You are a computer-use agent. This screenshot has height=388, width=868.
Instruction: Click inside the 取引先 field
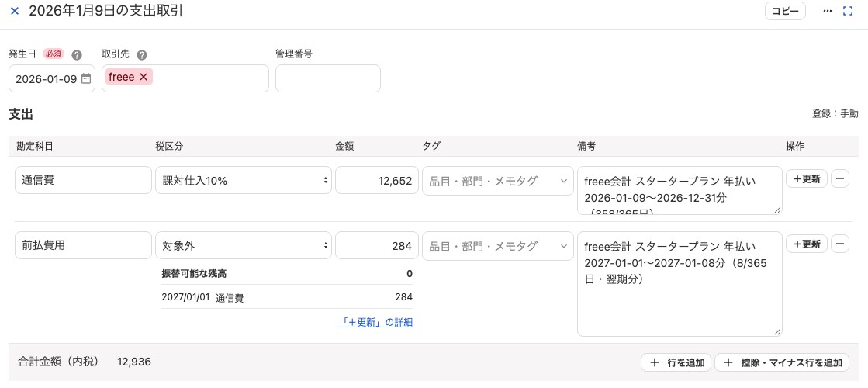click(185, 78)
